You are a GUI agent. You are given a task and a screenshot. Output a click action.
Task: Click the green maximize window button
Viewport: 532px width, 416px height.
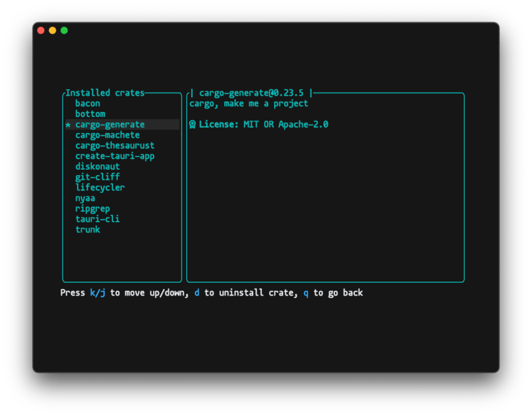[64, 31]
